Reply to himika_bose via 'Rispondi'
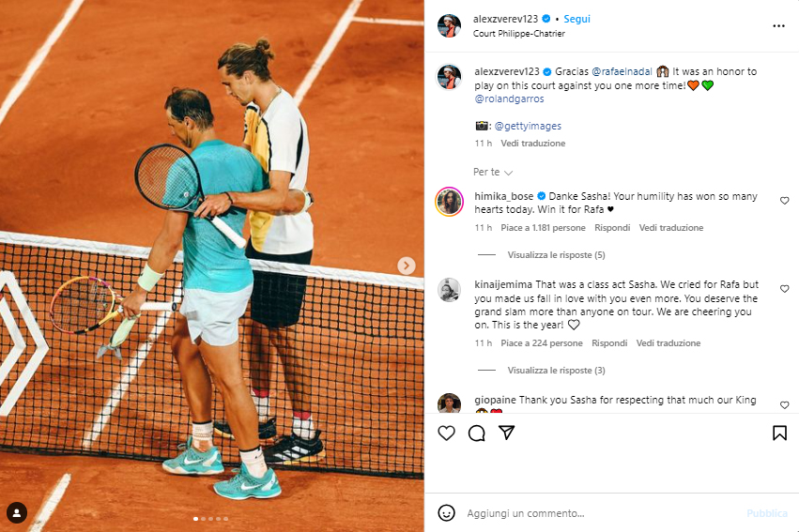The image size is (799, 532). (612, 228)
